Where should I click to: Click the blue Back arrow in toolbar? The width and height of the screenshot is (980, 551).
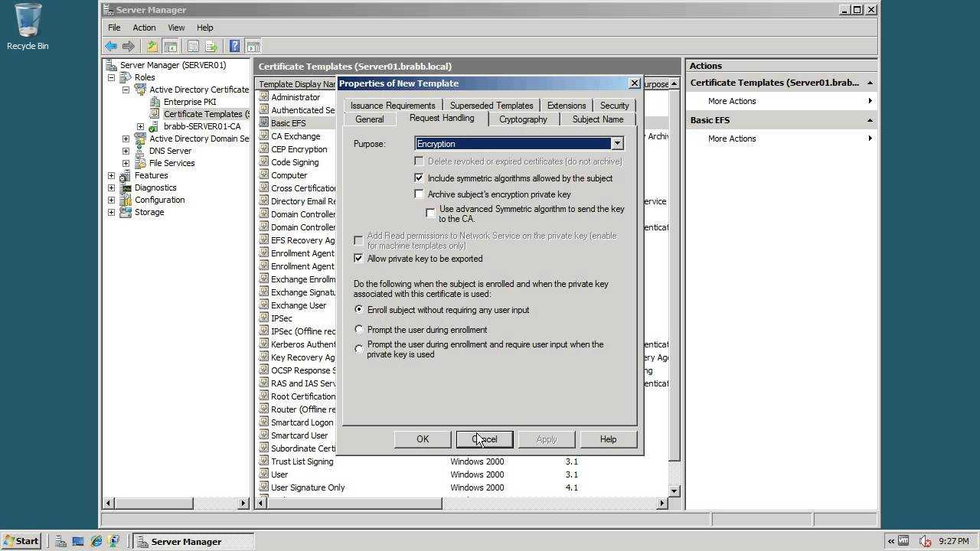(112, 46)
